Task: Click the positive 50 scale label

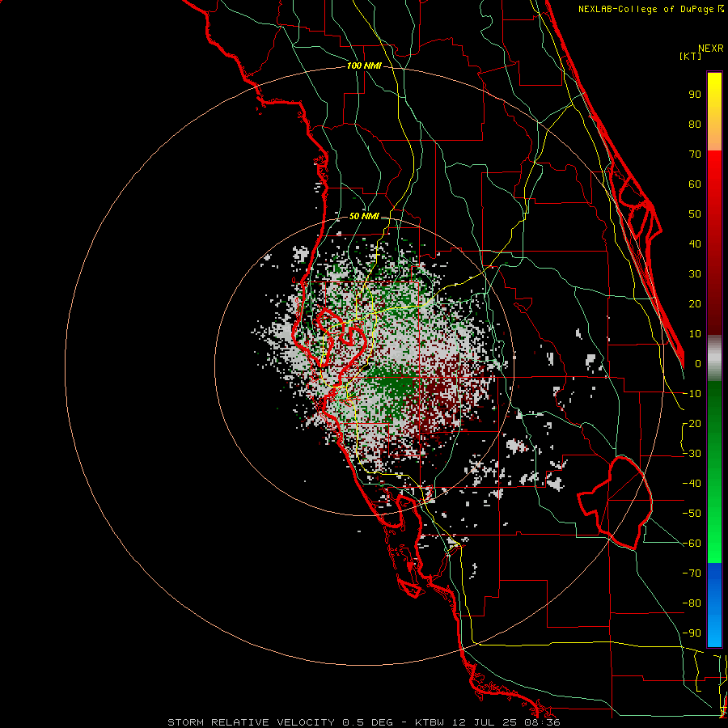Action: coord(695,214)
